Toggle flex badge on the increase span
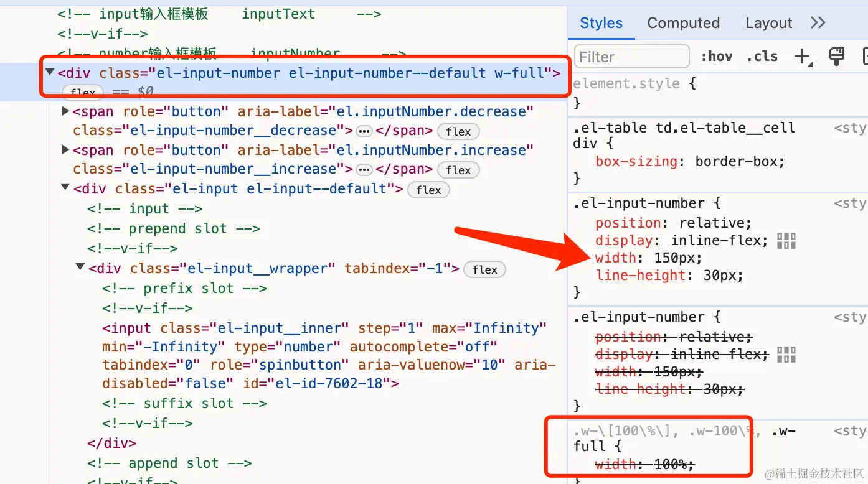The image size is (868, 484). pyautogui.click(x=458, y=170)
